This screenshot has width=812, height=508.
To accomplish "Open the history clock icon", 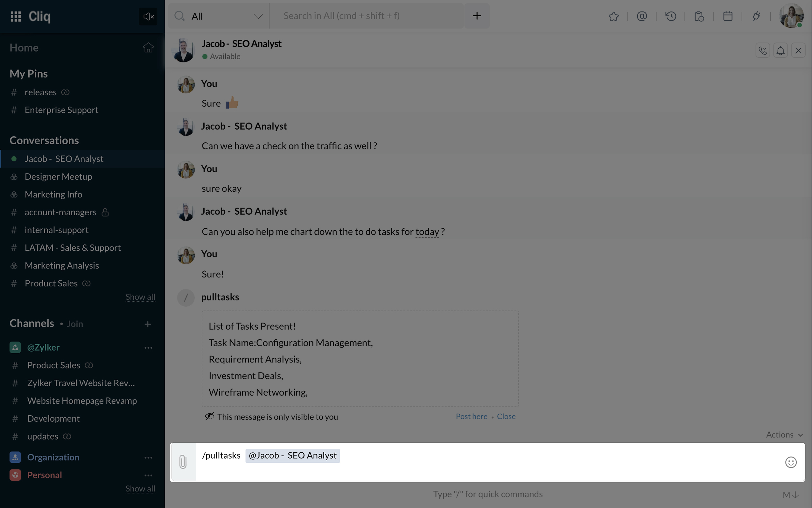I will [x=671, y=16].
